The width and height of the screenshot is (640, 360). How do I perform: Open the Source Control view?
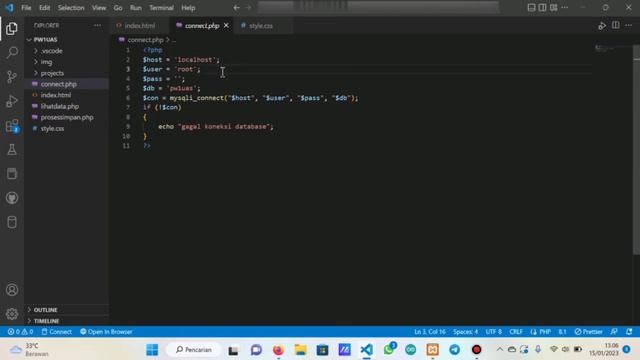coord(12,77)
